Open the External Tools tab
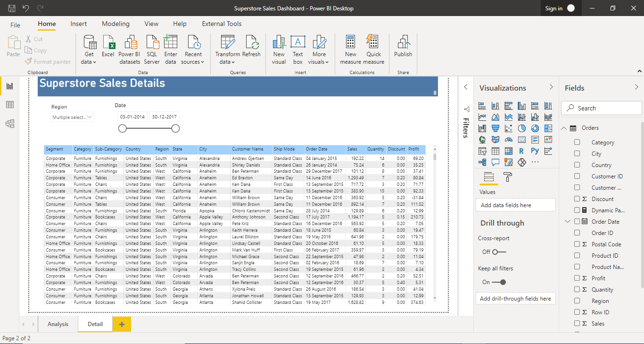This screenshot has width=644, height=344. click(x=222, y=24)
